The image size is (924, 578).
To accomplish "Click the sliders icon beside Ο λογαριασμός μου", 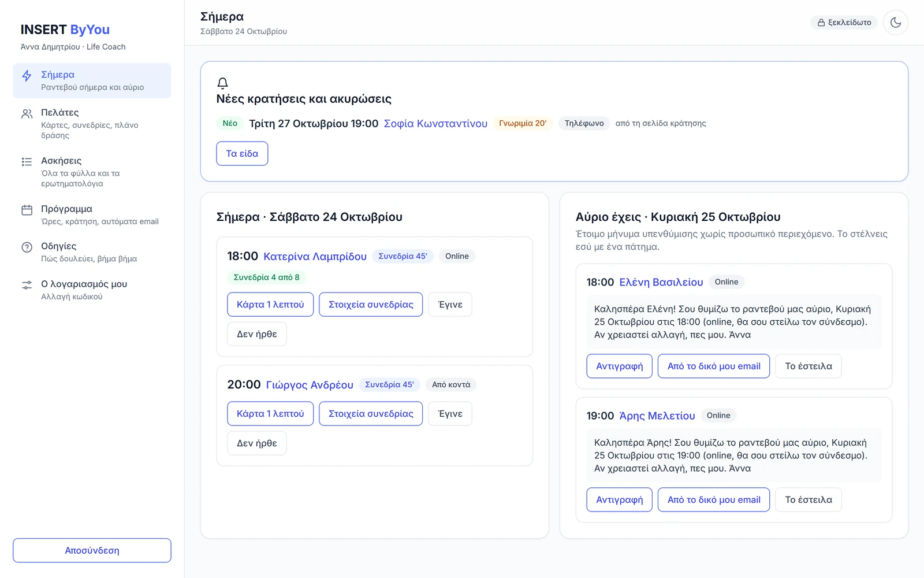I will (x=27, y=285).
